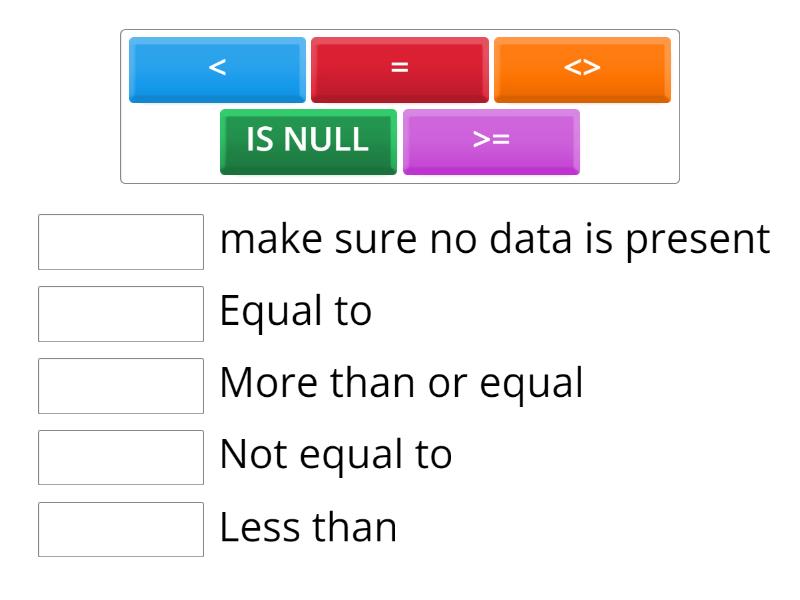800x600 pixels.
Task: Select the red answer tile
Action: [400, 69]
